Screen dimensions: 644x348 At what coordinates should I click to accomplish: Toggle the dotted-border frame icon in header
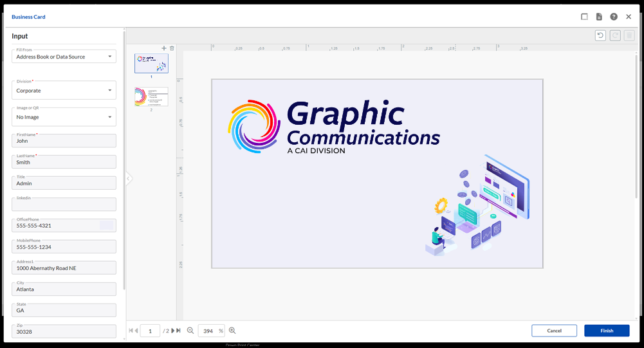tap(584, 17)
